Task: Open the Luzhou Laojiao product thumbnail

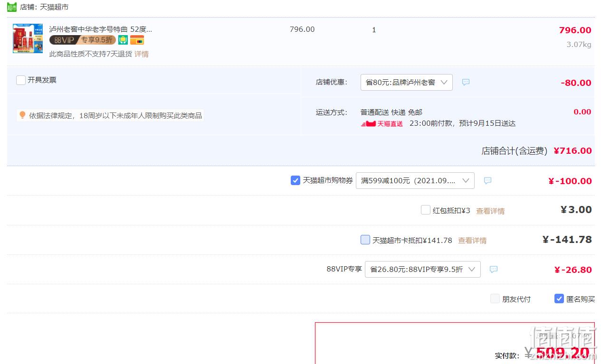Action: pos(28,38)
